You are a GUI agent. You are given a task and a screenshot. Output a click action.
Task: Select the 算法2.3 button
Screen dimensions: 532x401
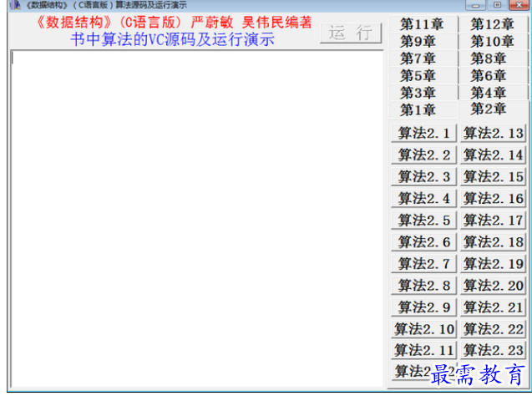[423, 177]
